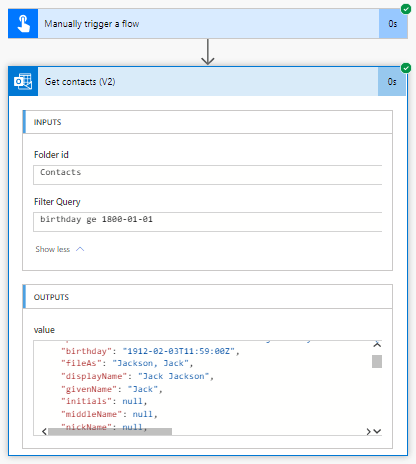This screenshot has width=416, height=464.
Task: Click the output scroll right arrow
Action: pyautogui.click(x=368, y=432)
